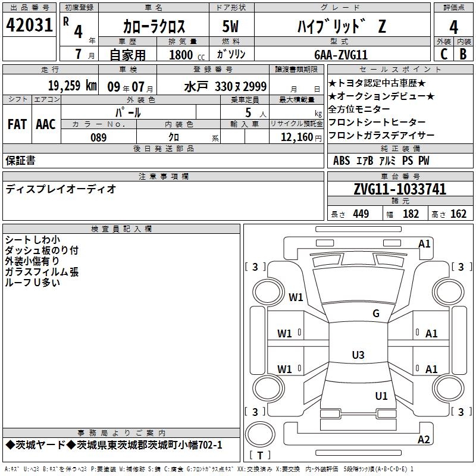Image resolution: width=476 pixels, height=476 pixels.
Task: Click the mileage value 19,259 km
Action: 72,86
